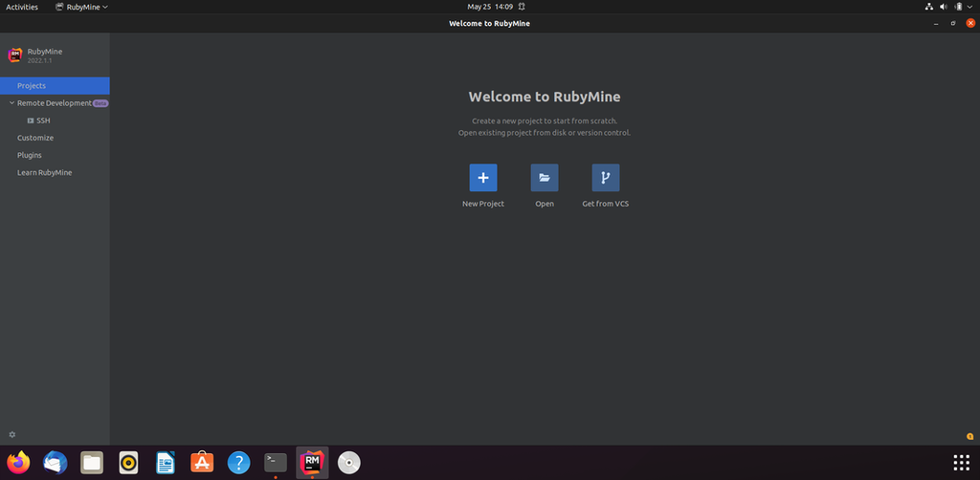
Task: Click the Get from VCS branch icon
Action: 606,177
